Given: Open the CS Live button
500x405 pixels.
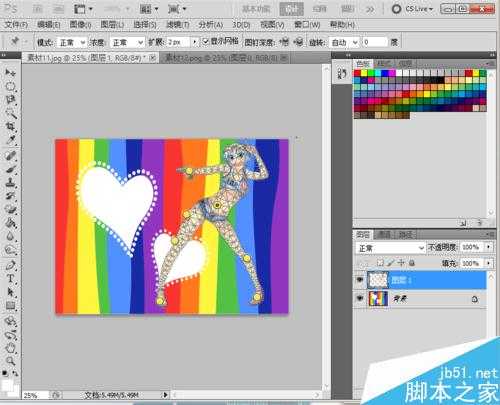Looking at the screenshot, I should pyautogui.click(x=413, y=9).
